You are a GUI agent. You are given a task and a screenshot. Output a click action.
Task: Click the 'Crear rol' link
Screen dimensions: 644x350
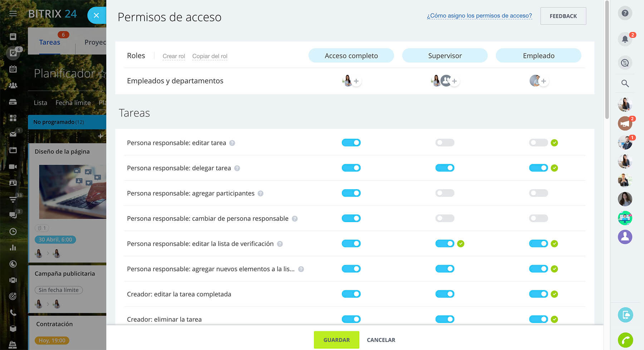(x=174, y=56)
